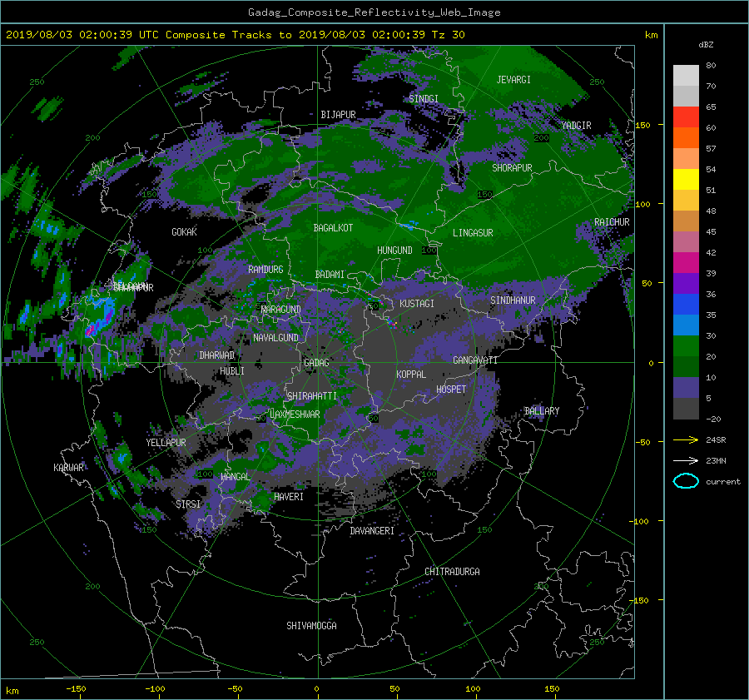Click the BAGALKOT city label
The width and height of the screenshot is (749, 700).
333,228
